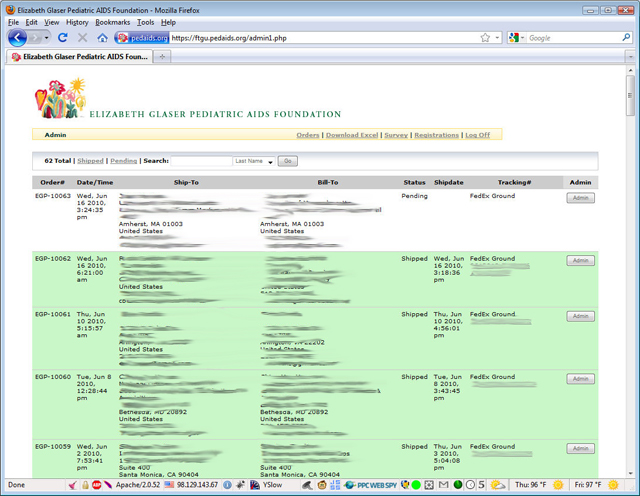Click the Google search input box

point(573,38)
